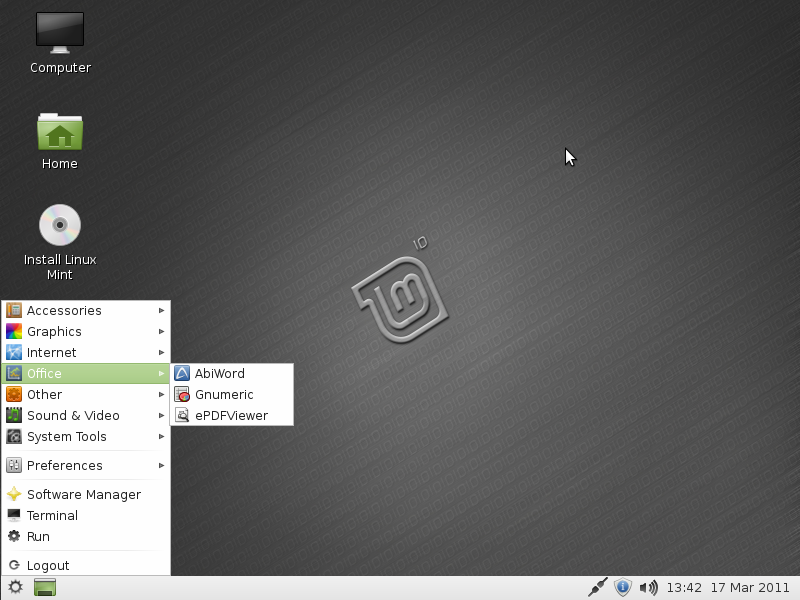Select Logout from the menu

point(48,565)
